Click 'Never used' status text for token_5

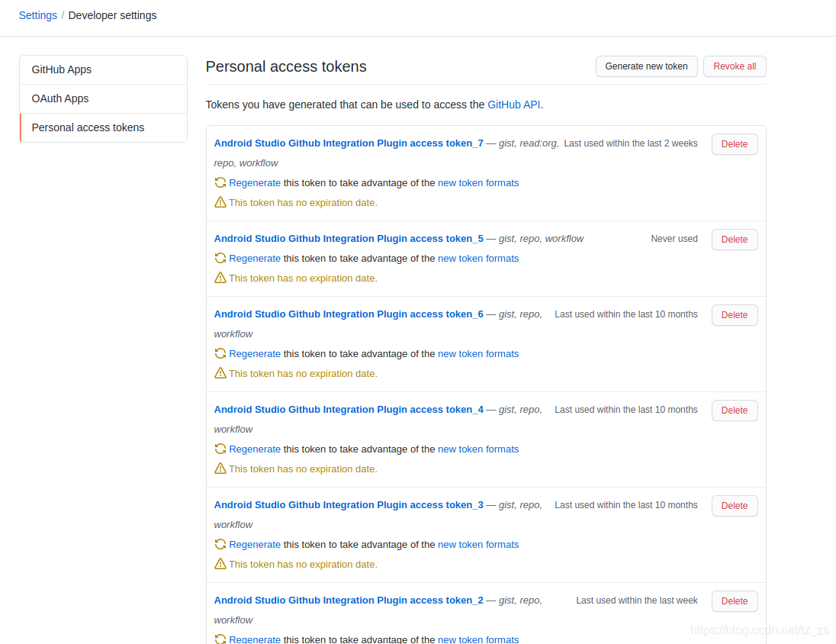674,239
